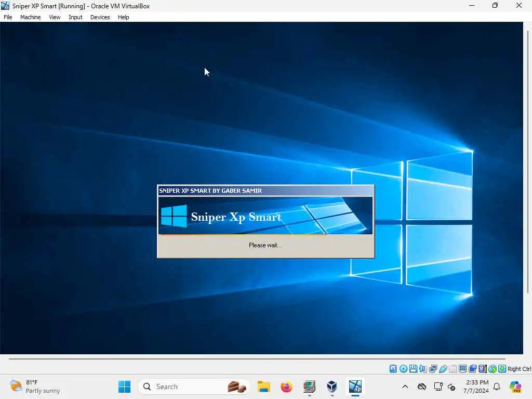
Task: Open the VirtualBox File menu
Action: pos(8,17)
